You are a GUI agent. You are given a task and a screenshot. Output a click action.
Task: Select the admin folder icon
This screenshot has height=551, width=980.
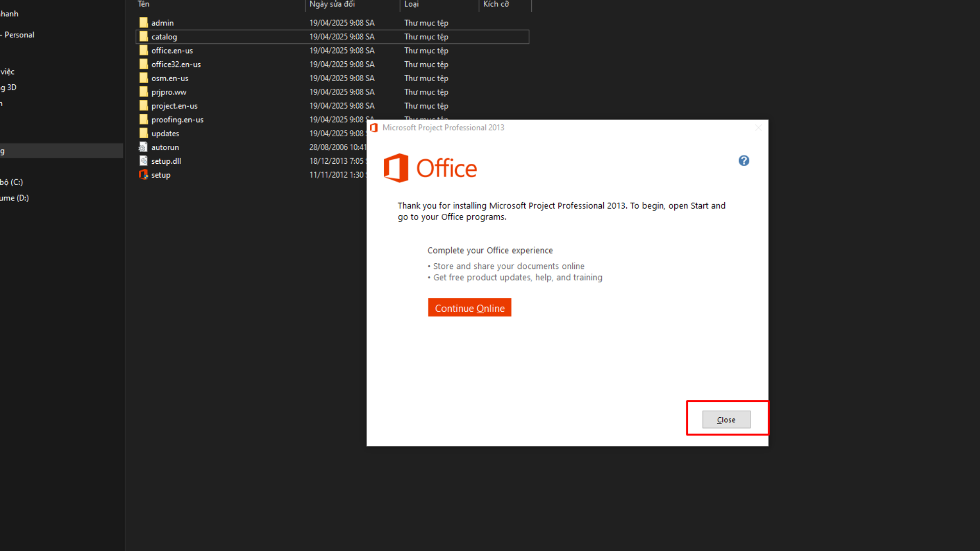pyautogui.click(x=143, y=23)
